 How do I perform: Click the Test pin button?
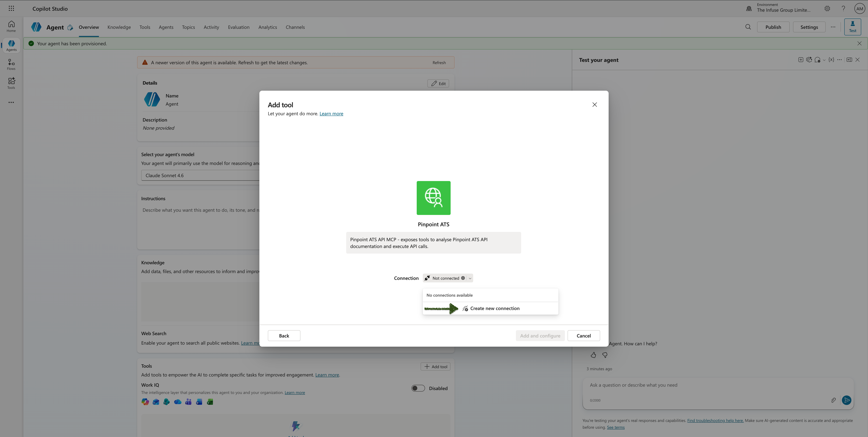pos(853,27)
